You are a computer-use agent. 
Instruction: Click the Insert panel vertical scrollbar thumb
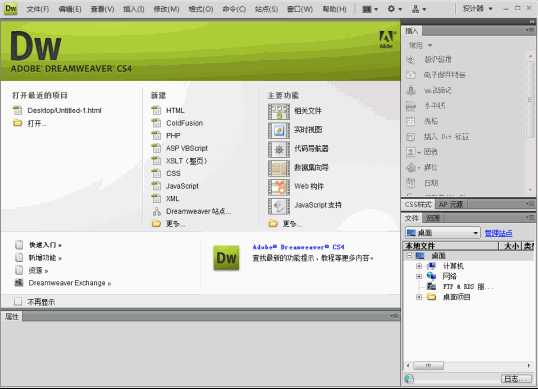tap(530, 99)
